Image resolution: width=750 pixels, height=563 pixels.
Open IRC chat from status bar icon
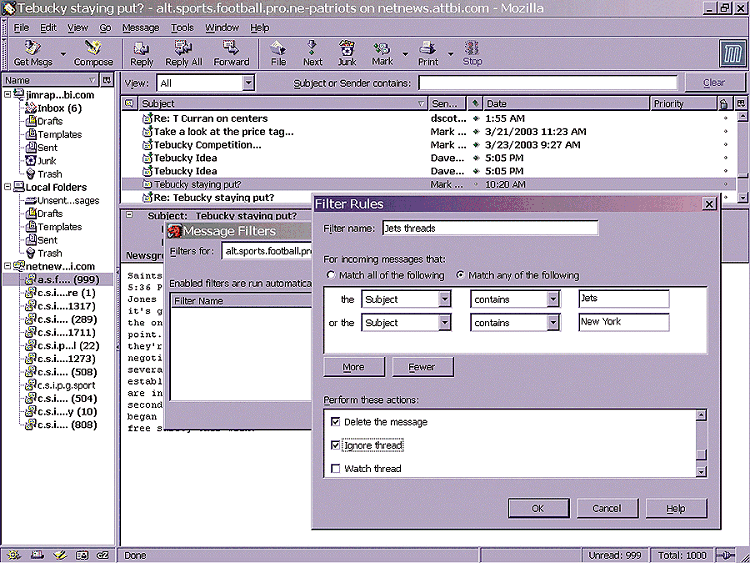tap(103, 555)
